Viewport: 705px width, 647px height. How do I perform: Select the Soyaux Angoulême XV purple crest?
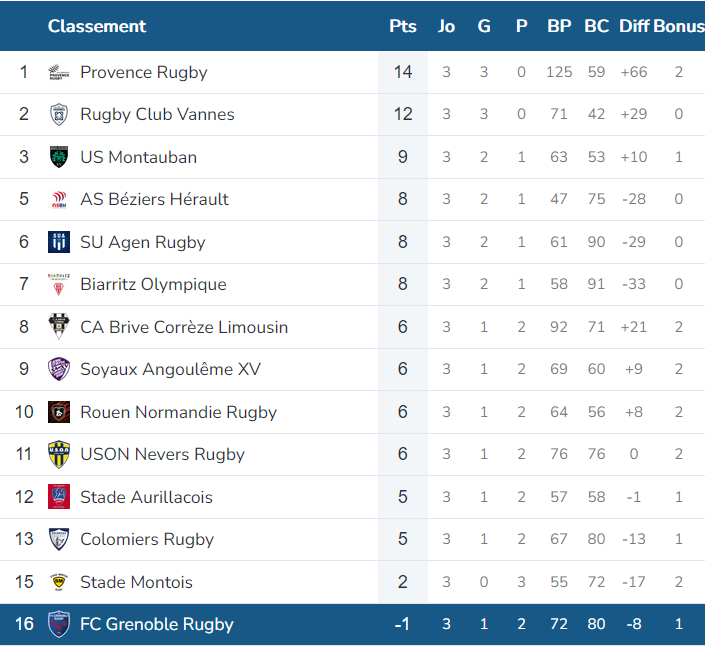(59, 369)
